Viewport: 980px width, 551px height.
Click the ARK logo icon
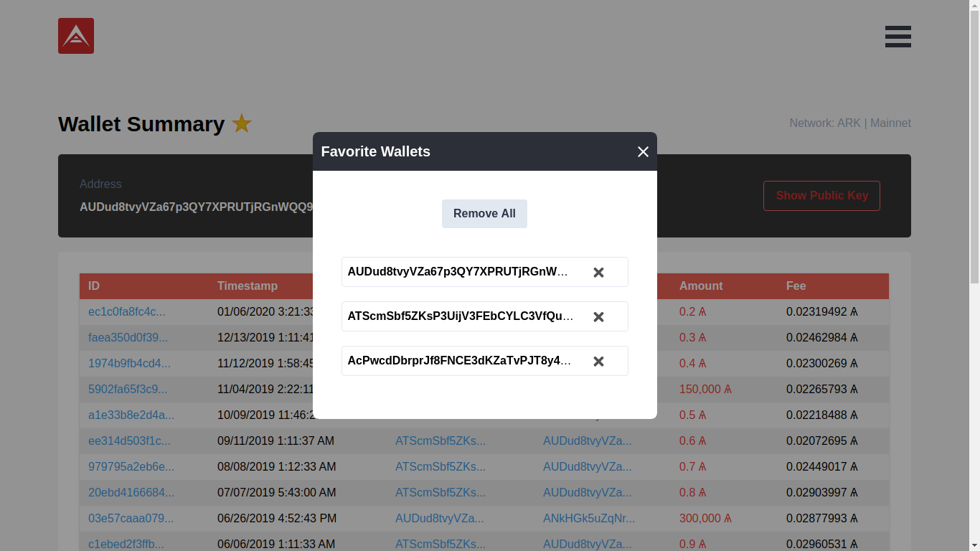(76, 36)
